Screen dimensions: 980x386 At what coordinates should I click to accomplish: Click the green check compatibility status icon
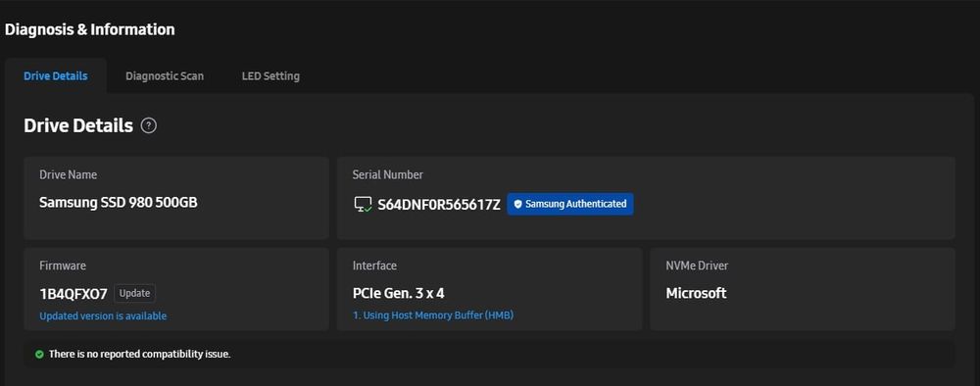(x=39, y=354)
